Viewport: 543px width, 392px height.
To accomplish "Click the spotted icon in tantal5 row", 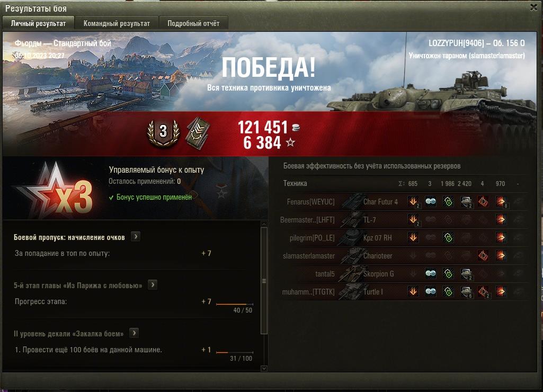I will point(431,273).
